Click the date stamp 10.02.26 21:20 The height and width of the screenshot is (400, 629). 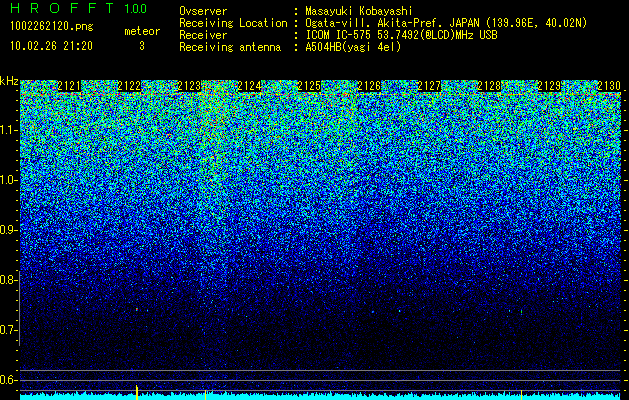tap(51, 46)
